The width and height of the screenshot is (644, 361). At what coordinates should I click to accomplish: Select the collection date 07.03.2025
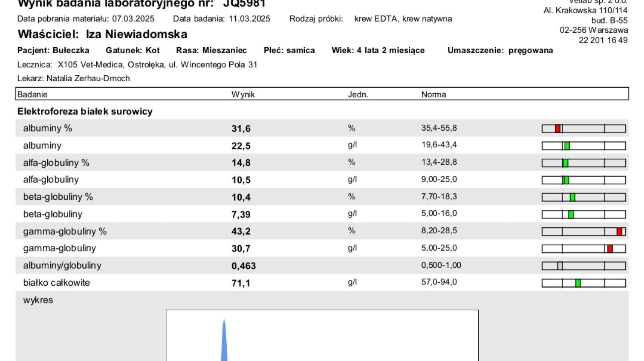pyautogui.click(x=133, y=19)
